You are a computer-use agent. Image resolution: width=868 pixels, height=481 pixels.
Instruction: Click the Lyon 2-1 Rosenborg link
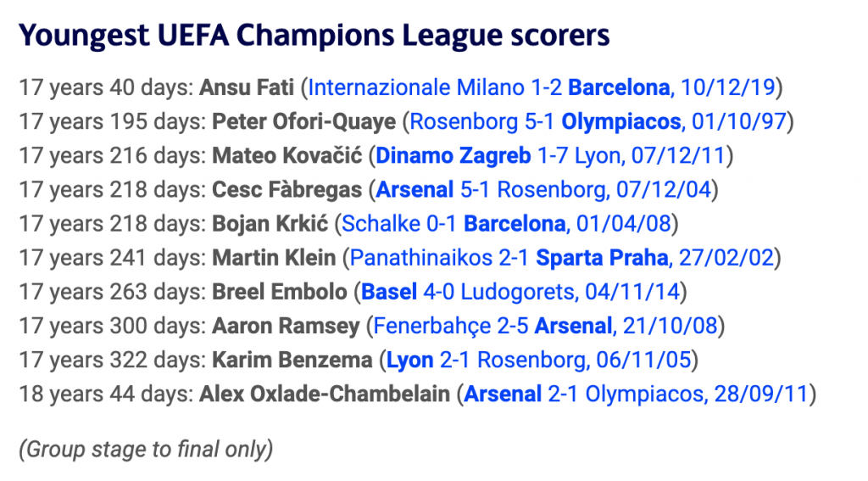[541, 360]
